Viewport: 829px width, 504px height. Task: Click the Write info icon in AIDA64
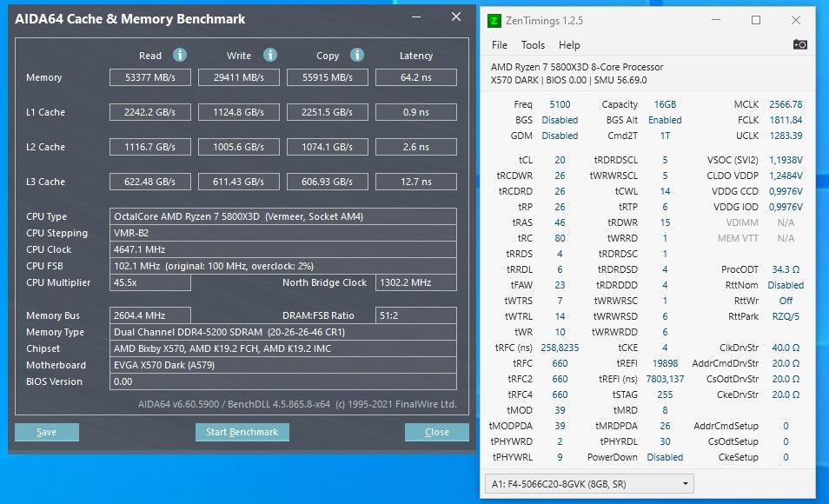pyautogui.click(x=270, y=55)
